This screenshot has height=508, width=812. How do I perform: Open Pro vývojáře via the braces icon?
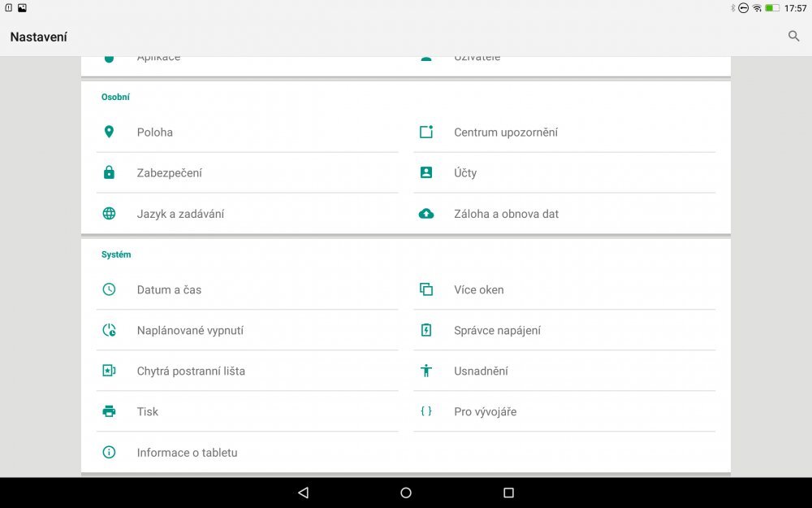(425, 411)
